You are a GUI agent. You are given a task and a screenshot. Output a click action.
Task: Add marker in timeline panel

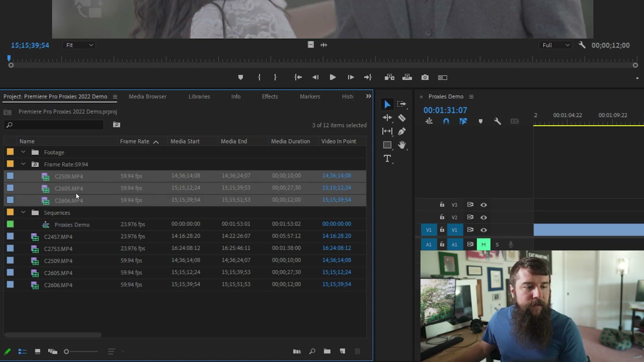[x=480, y=121]
